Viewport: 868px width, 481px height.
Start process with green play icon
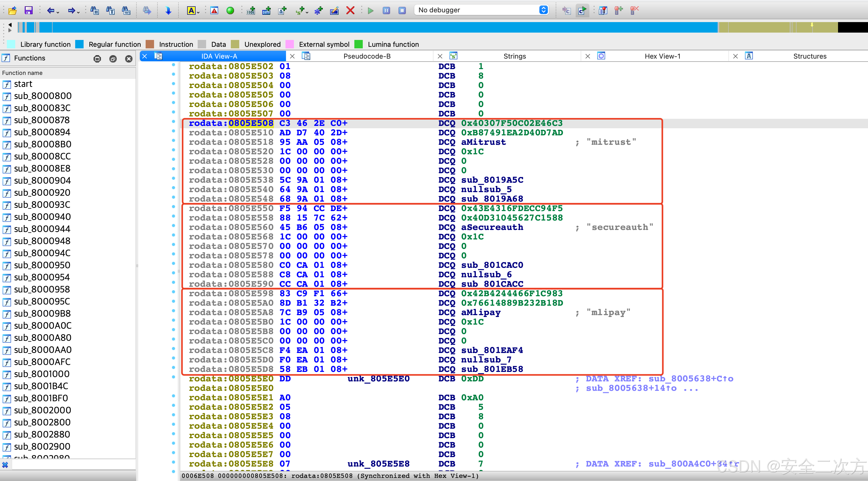click(x=371, y=11)
